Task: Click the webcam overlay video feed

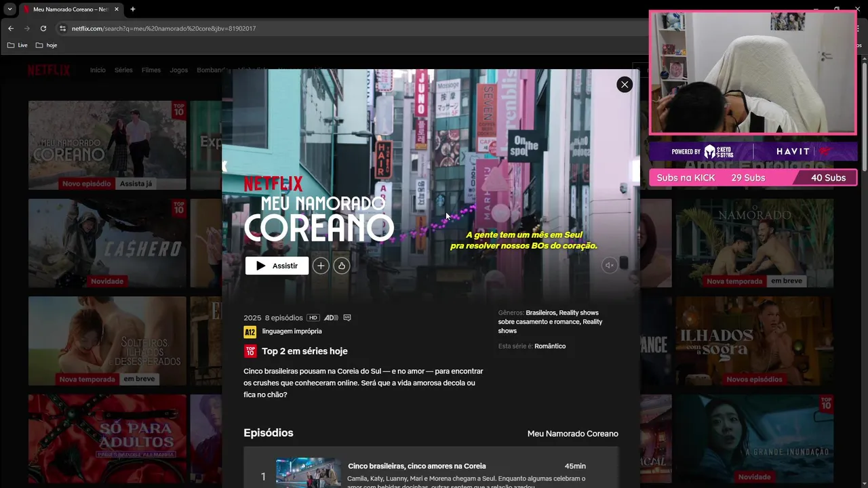Action: coord(753,73)
